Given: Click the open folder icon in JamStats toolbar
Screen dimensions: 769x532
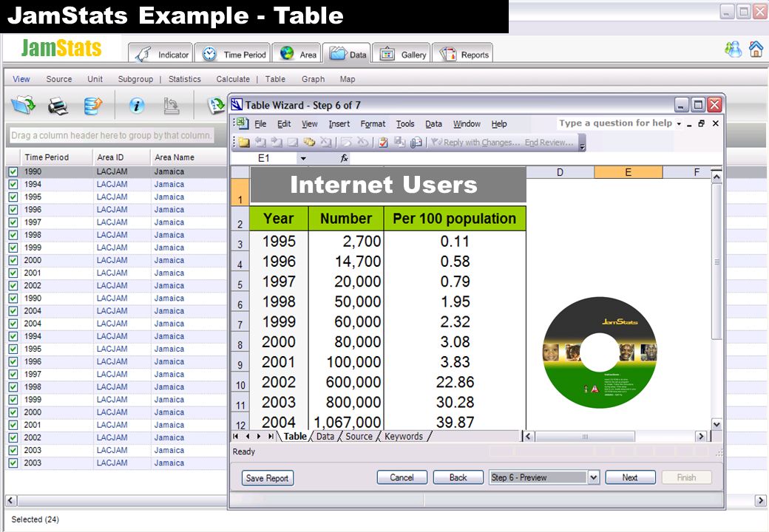Looking at the screenshot, I should [x=23, y=105].
